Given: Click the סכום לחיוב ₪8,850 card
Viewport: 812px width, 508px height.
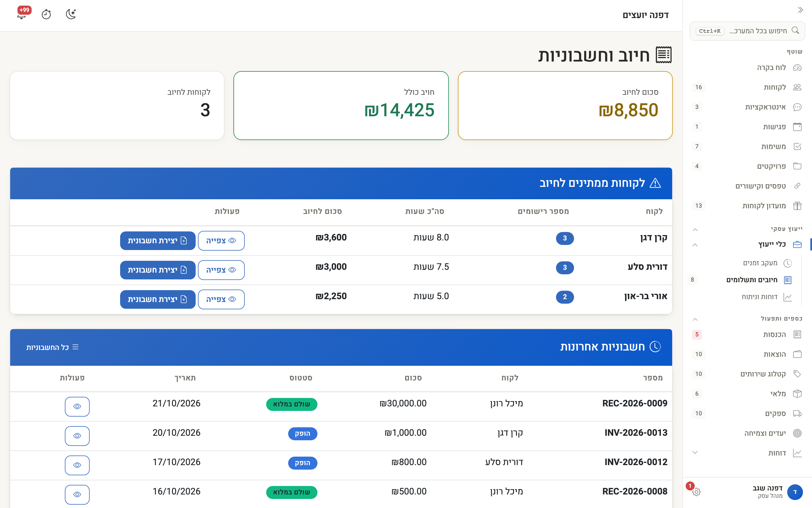Looking at the screenshot, I should click(x=565, y=106).
